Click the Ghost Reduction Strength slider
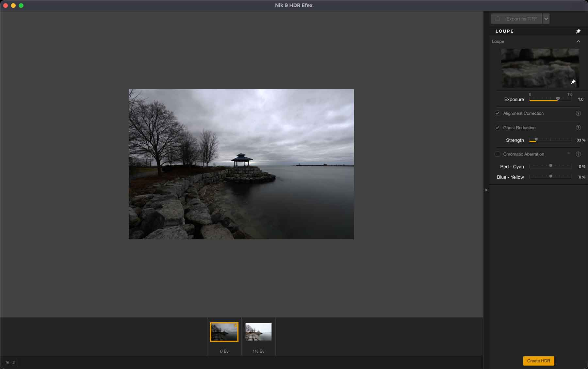 point(550,140)
